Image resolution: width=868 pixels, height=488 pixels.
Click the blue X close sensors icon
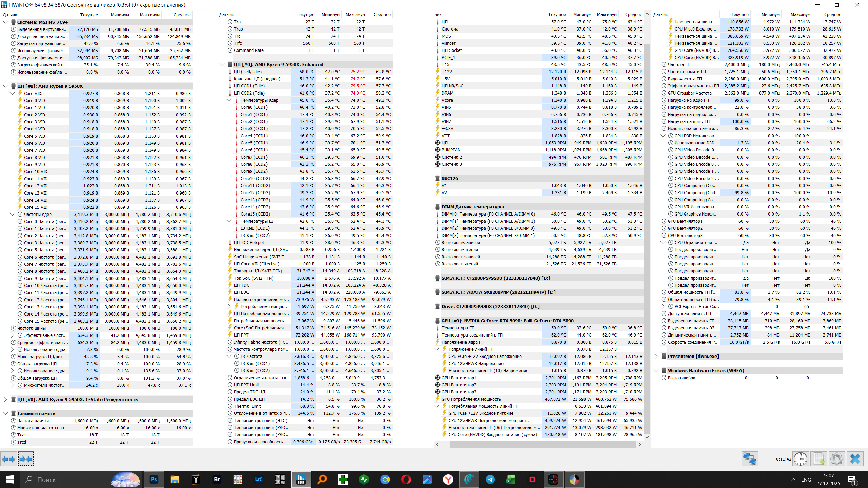pos(855,459)
